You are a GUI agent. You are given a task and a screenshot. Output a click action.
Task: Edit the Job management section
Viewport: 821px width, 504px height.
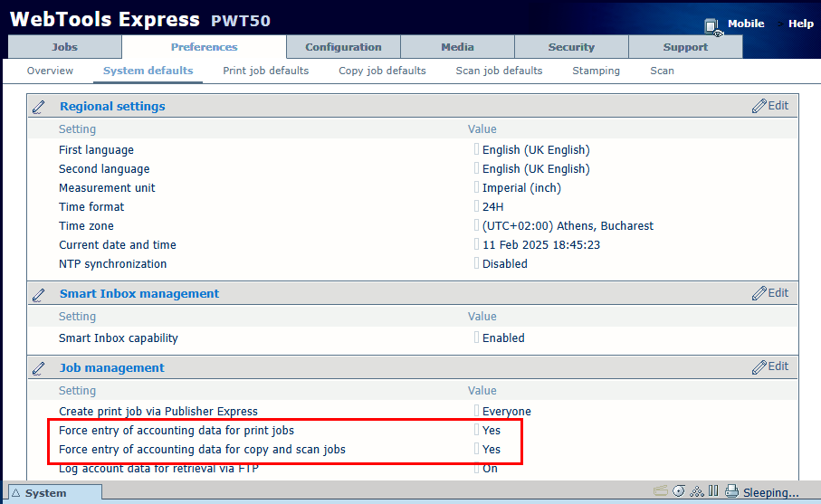point(770,367)
